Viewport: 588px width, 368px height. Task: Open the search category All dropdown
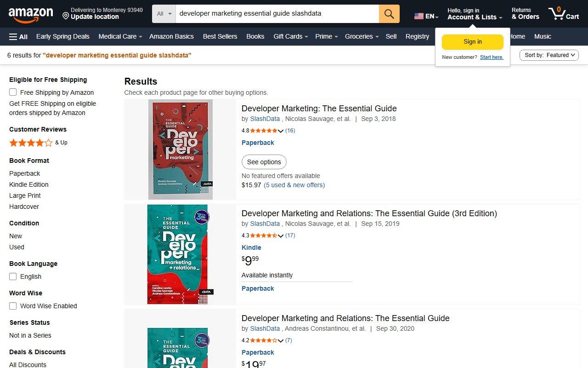pyautogui.click(x=163, y=14)
